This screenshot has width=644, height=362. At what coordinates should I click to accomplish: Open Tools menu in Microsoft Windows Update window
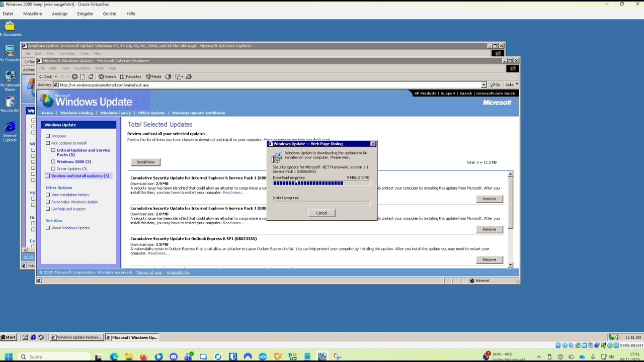99,68
